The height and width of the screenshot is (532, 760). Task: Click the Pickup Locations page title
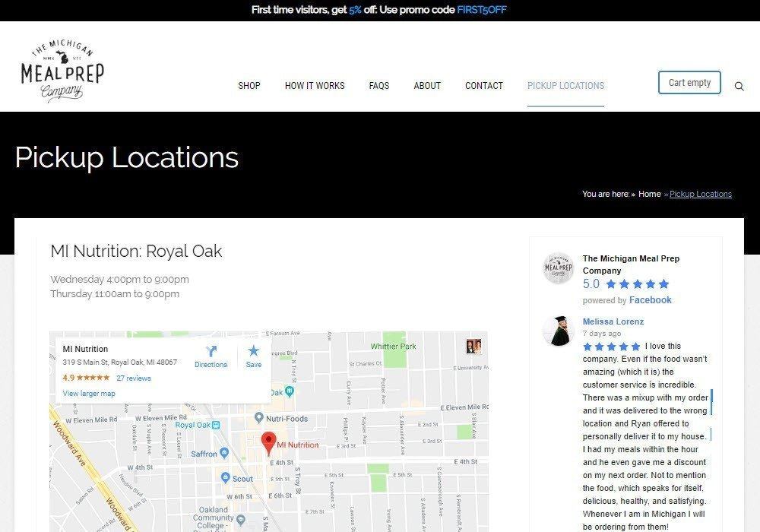click(x=127, y=157)
